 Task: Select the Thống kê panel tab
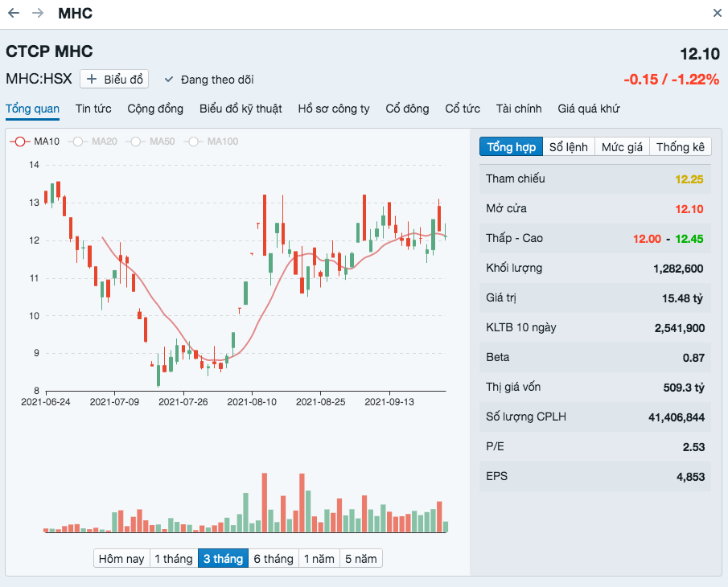coord(681,147)
